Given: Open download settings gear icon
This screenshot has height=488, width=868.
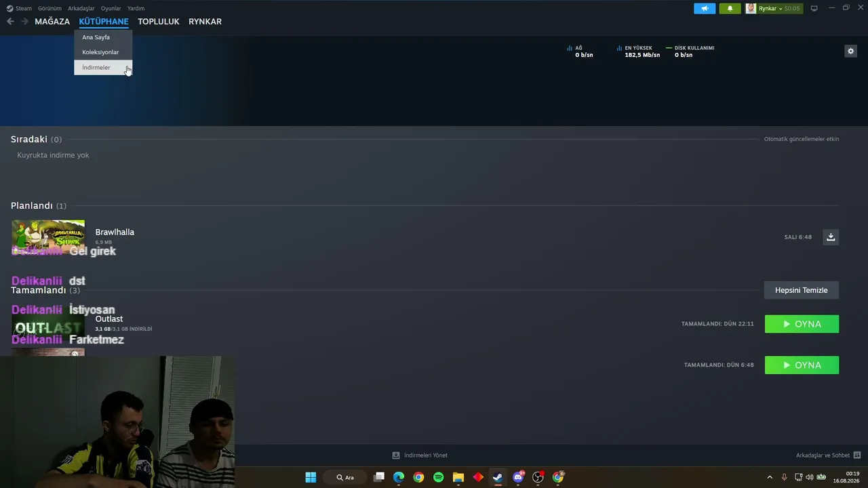Looking at the screenshot, I should click(x=850, y=51).
